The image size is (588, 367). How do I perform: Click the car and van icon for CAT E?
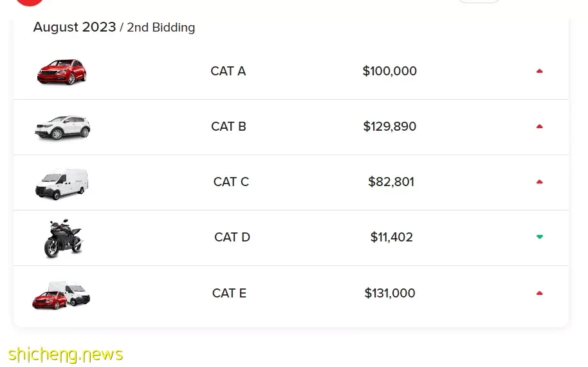(61, 296)
